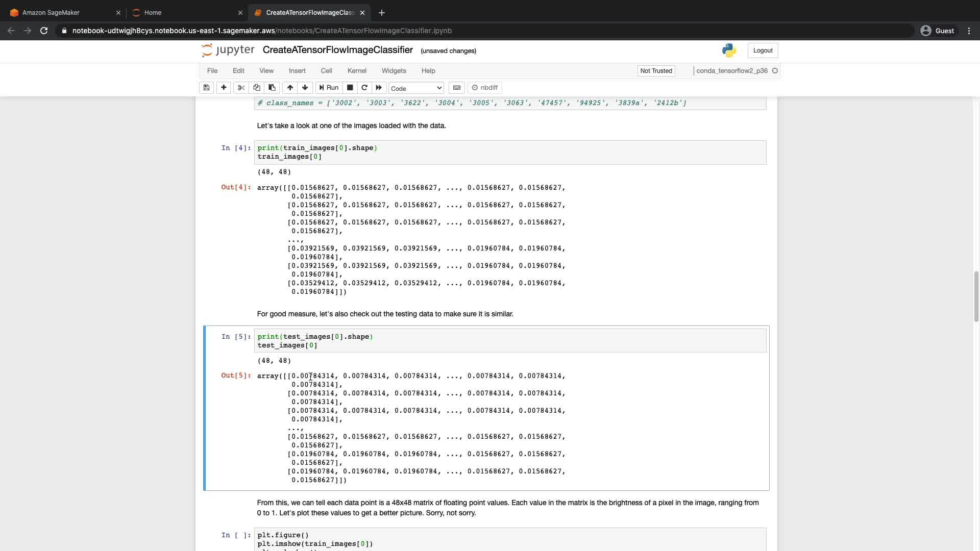Viewport: 980px width, 551px height.
Task: Move selected cell down arrow
Action: [x=305, y=88]
